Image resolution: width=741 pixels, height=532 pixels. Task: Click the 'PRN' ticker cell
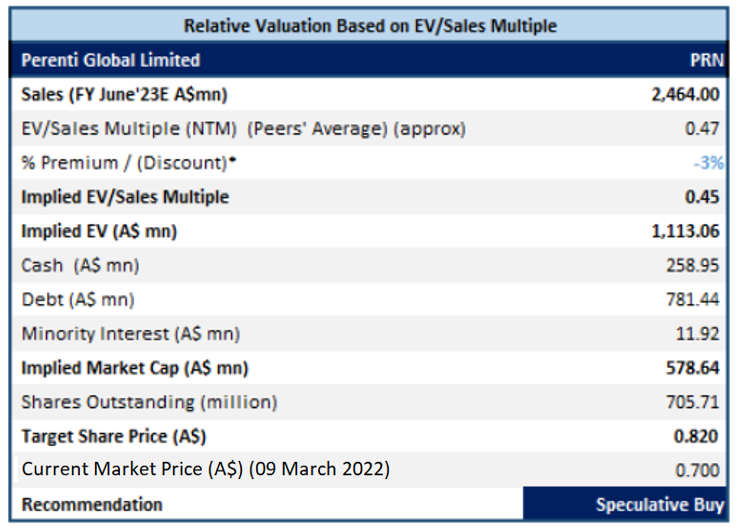707,60
